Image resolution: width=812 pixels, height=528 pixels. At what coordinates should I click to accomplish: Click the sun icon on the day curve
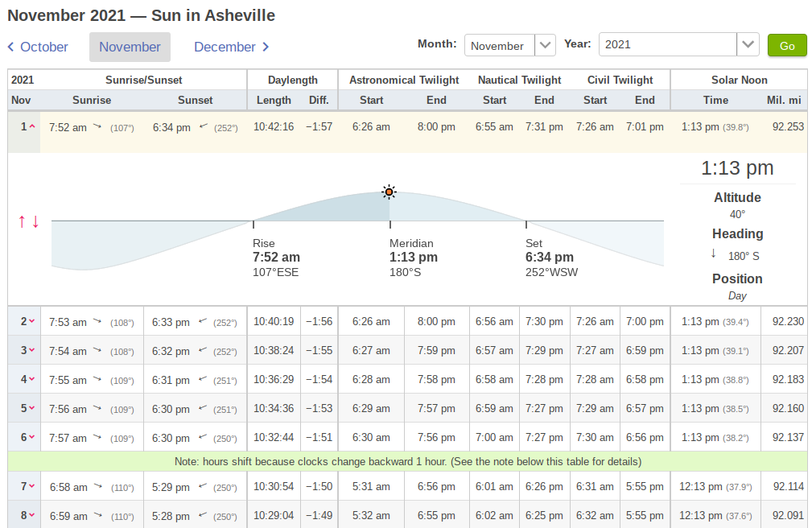(x=389, y=192)
